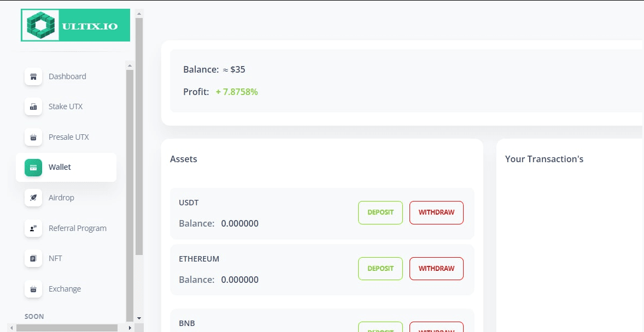
Task: Click the Exchange basket icon
Action: tap(33, 289)
